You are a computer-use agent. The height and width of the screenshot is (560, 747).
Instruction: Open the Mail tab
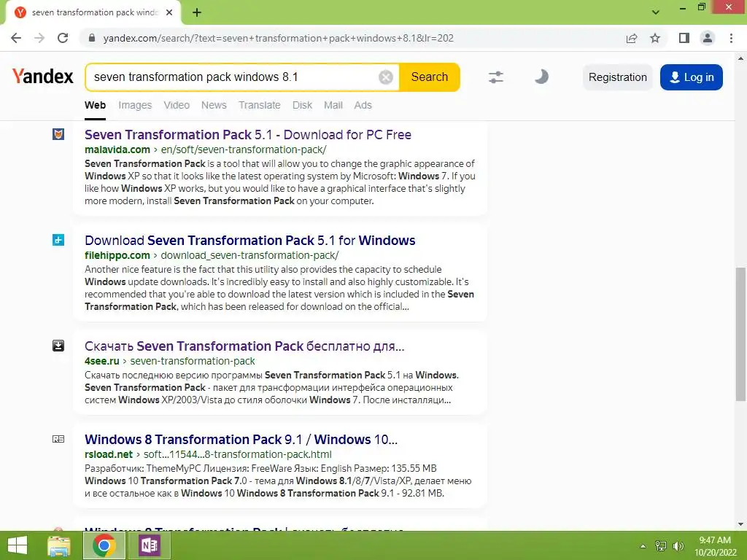333,105
